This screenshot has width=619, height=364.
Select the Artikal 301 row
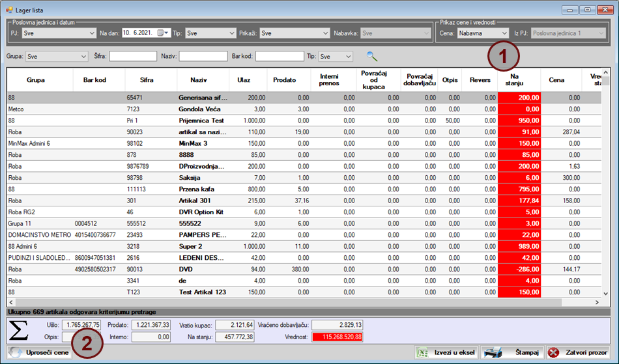click(x=304, y=201)
